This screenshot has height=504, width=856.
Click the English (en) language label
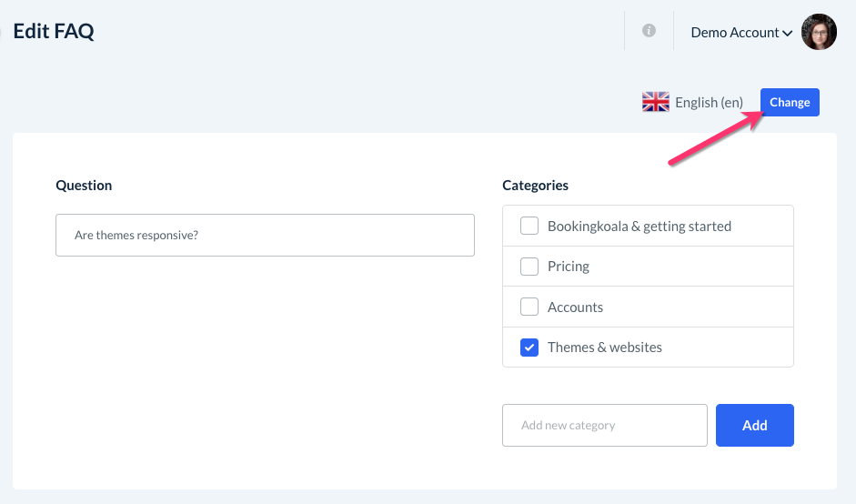[709, 103]
